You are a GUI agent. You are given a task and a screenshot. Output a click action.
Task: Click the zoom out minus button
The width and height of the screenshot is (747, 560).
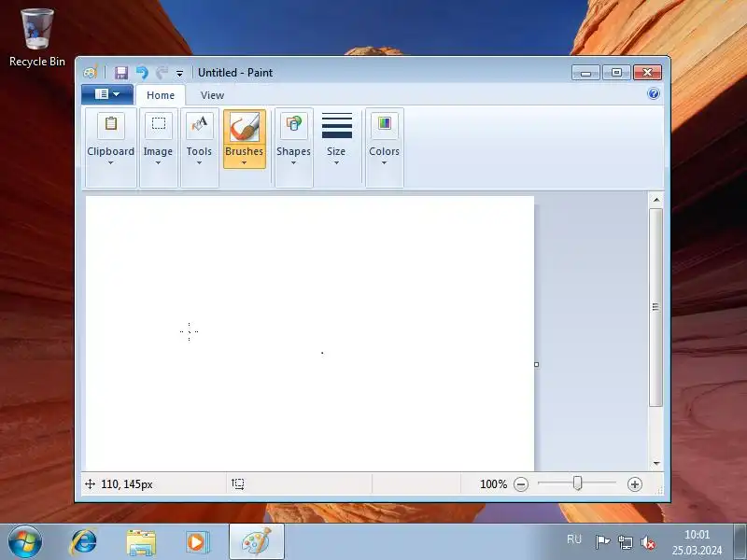[521, 484]
